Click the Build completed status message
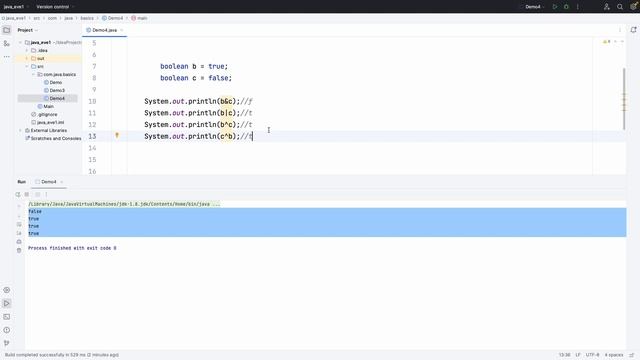This screenshot has width=640, height=360. coord(62,355)
